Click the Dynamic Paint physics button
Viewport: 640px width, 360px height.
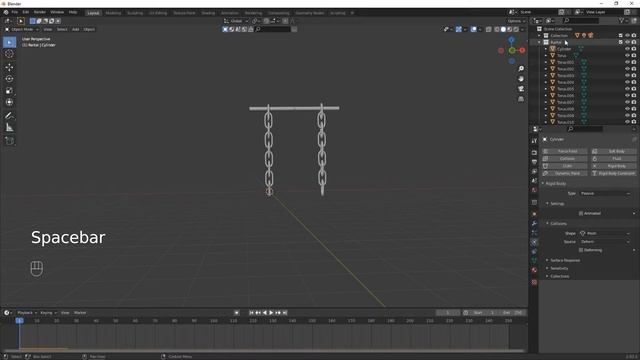(x=564, y=173)
